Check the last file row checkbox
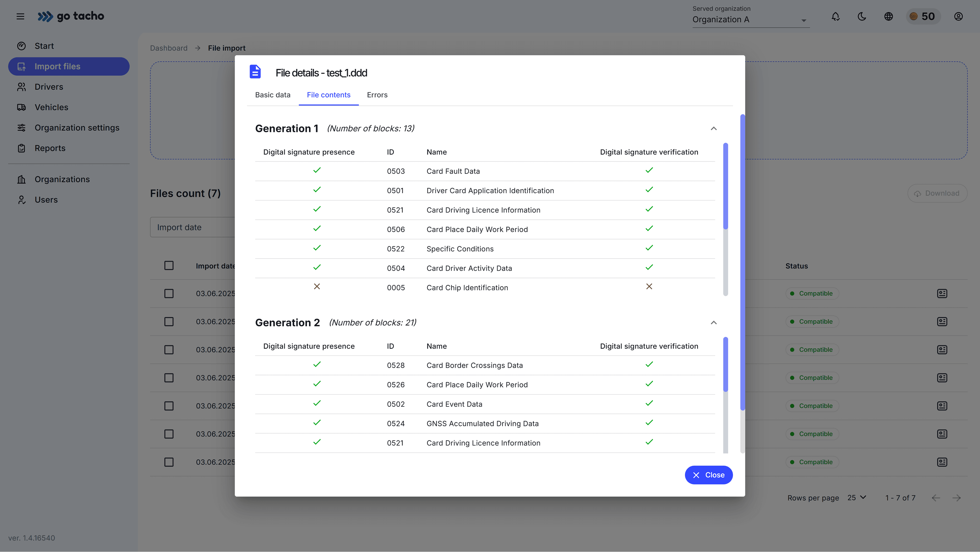 pyautogui.click(x=169, y=462)
